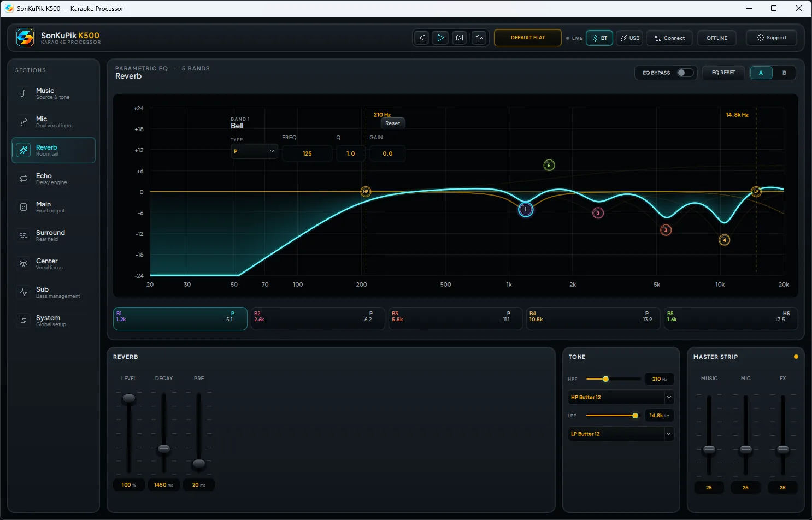The height and width of the screenshot is (520, 812).
Task: Click the reverb level value 100 %
Action: coord(129,485)
